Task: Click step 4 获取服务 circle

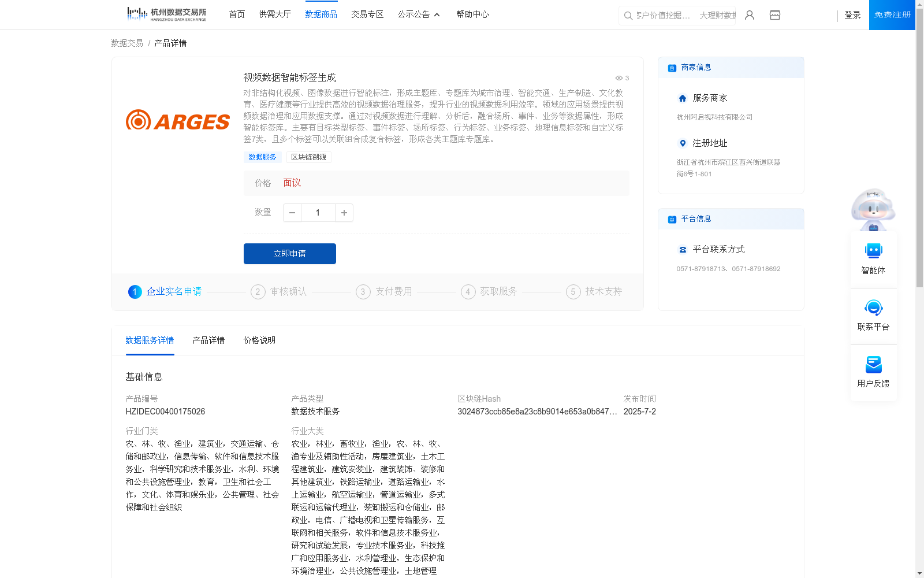Action: coord(468,292)
